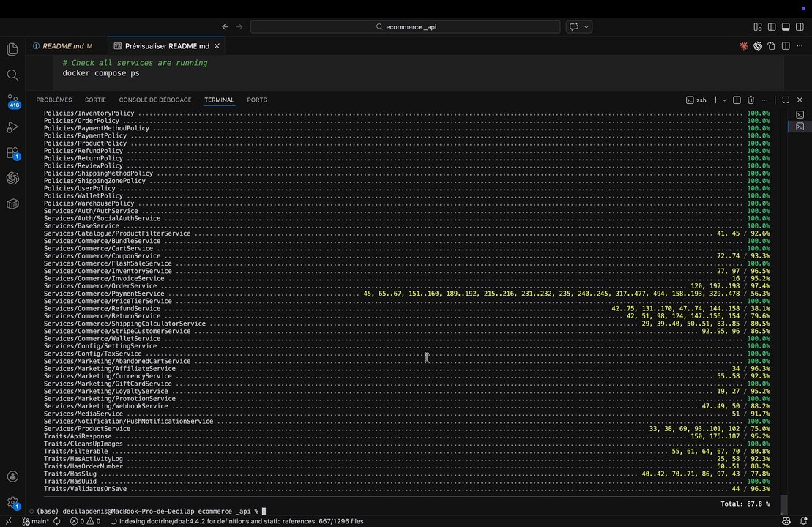The width and height of the screenshot is (812, 527).
Task: Switch to the Prévisualiser README.md tab
Action: click(x=167, y=46)
